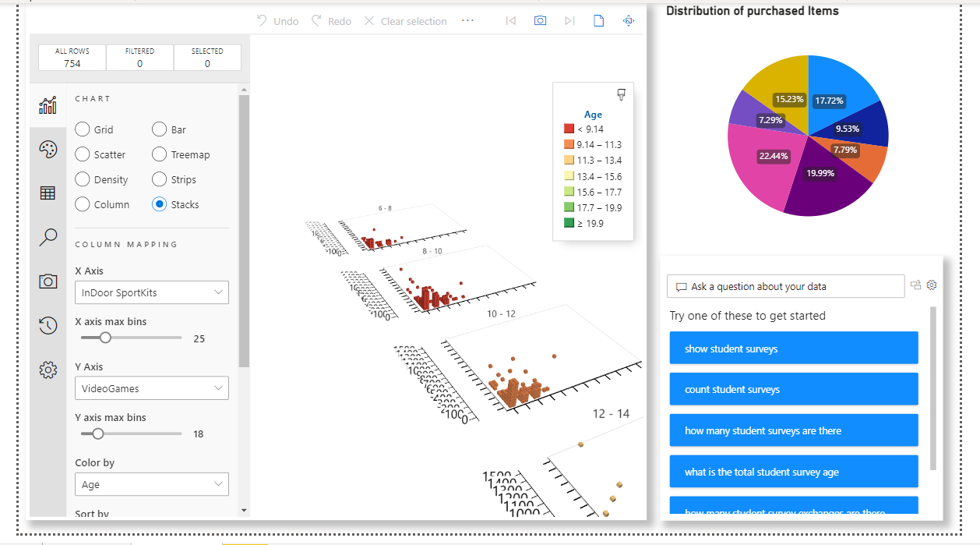This screenshot has width=980, height=545.
Task: Take a snapshot with the camera toolbar icon
Action: click(540, 20)
